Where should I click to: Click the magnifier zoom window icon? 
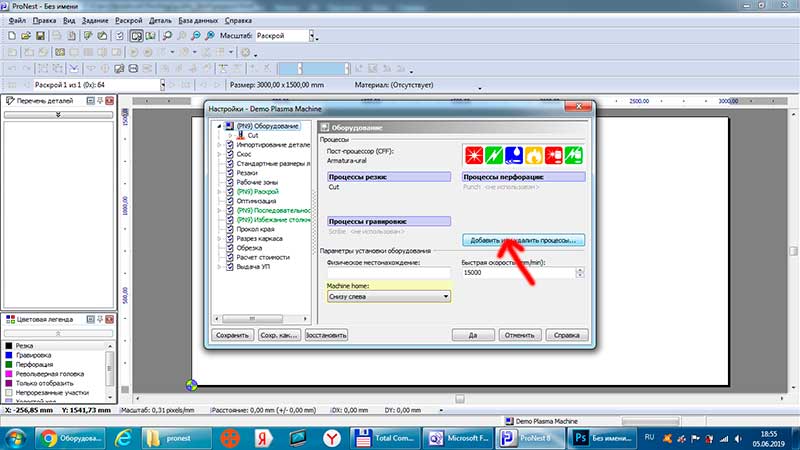[167, 36]
